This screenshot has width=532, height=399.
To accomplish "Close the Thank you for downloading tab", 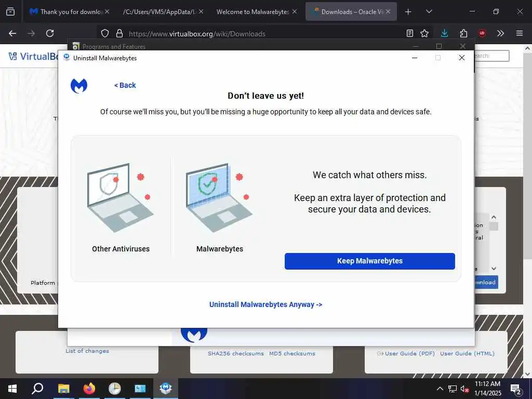I will (x=107, y=11).
